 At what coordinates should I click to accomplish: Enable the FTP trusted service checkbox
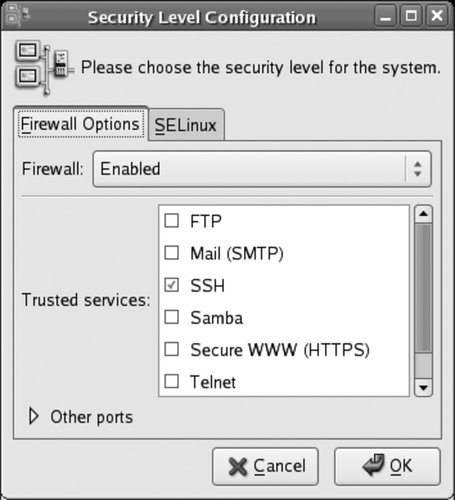pyautogui.click(x=172, y=221)
